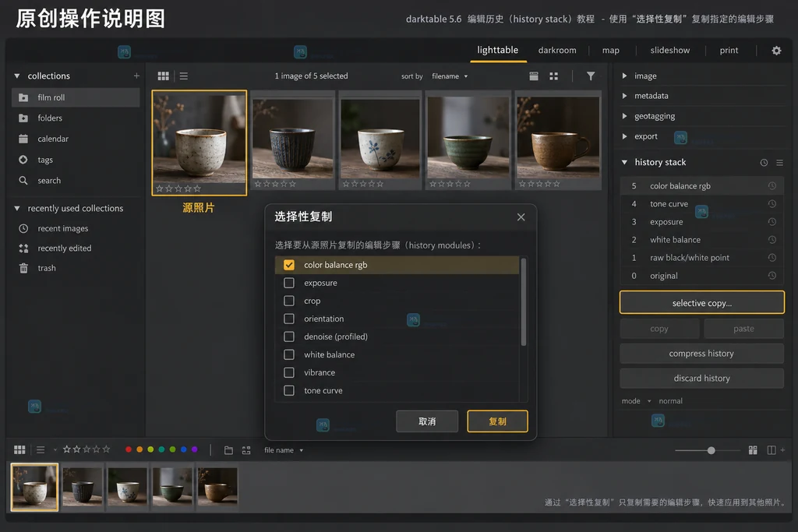Click the compress history button
The height and width of the screenshot is (532, 798).
[x=702, y=353]
